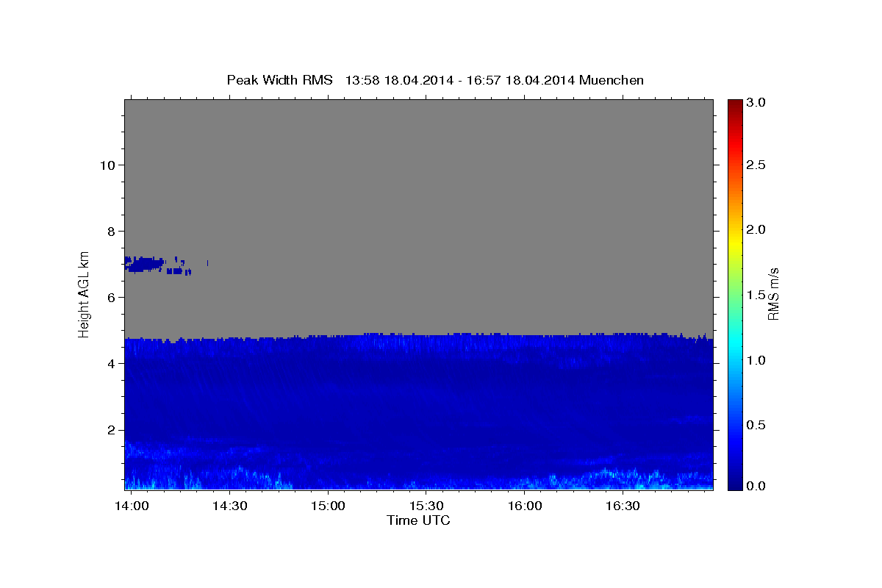The image size is (882, 588).
Task: Click the colorbar value '1.0'
Action: tap(756, 360)
